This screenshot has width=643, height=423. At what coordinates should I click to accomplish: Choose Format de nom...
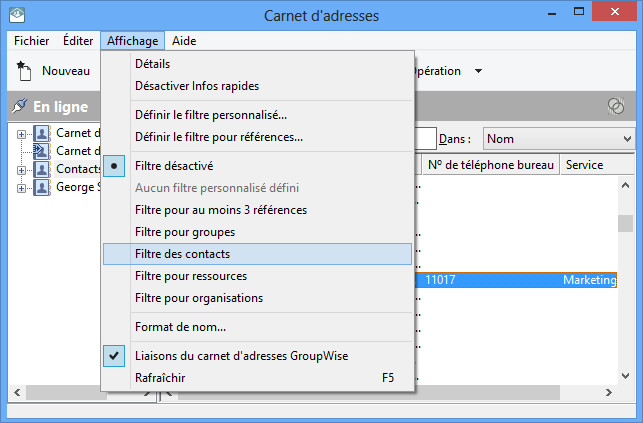click(257, 327)
